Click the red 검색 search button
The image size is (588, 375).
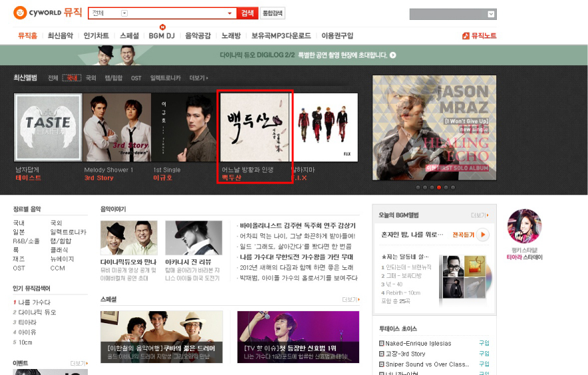(x=247, y=13)
